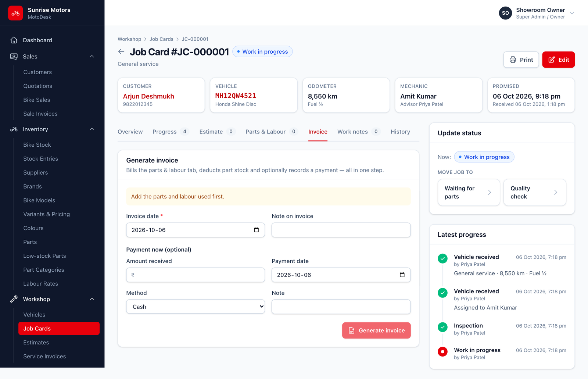Screen dimensions: 588x379
Task: Click the Dashboard home icon
Action: pyautogui.click(x=14, y=40)
